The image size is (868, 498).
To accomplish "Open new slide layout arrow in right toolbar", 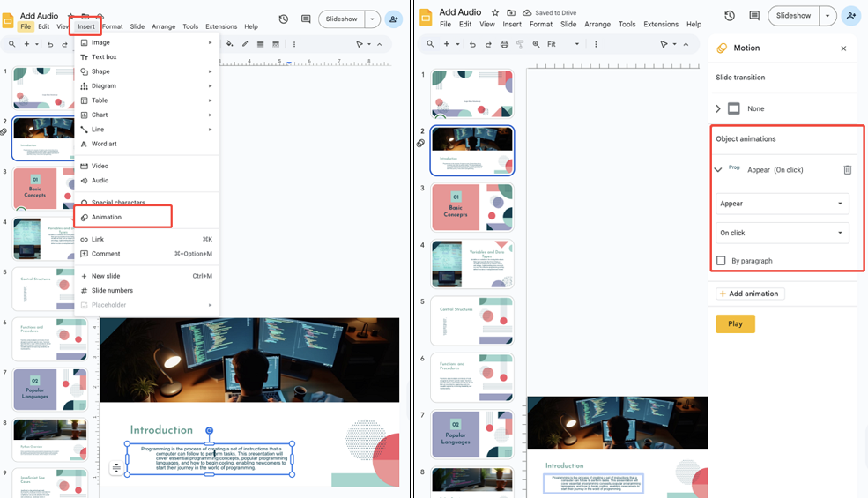I will pyautogui.click(x=457, y=44).
